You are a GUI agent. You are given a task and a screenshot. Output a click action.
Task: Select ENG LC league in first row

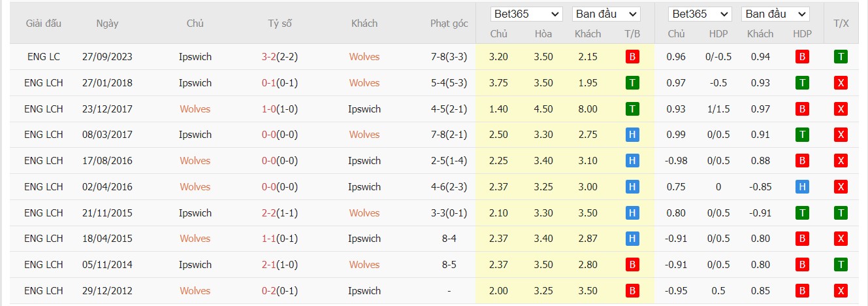(x=44, y=57)
